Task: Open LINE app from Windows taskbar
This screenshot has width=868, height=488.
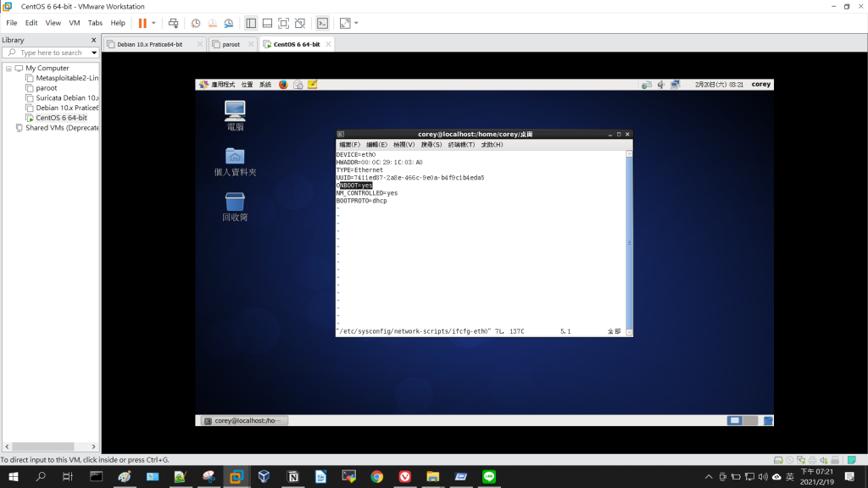Action: coord(489,476)
